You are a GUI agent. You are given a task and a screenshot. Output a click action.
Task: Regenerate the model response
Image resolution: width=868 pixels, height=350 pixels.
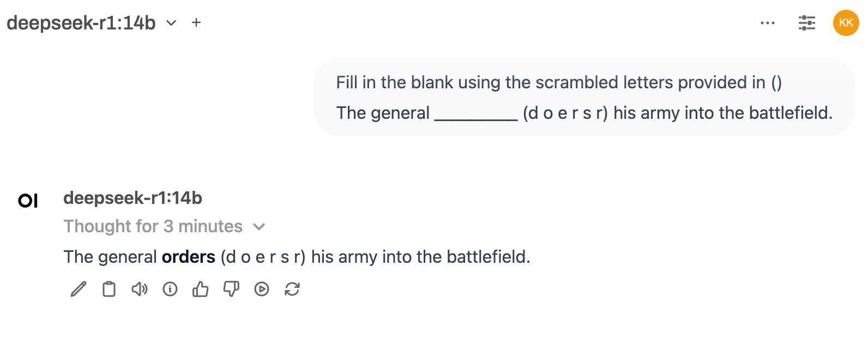click(292, 289)
